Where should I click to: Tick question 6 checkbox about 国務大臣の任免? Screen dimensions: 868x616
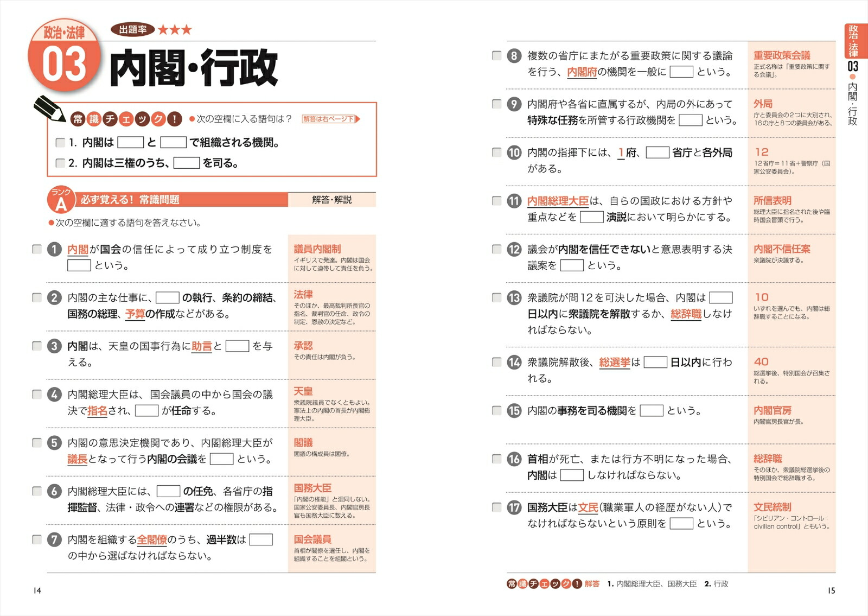coord(37,491)
